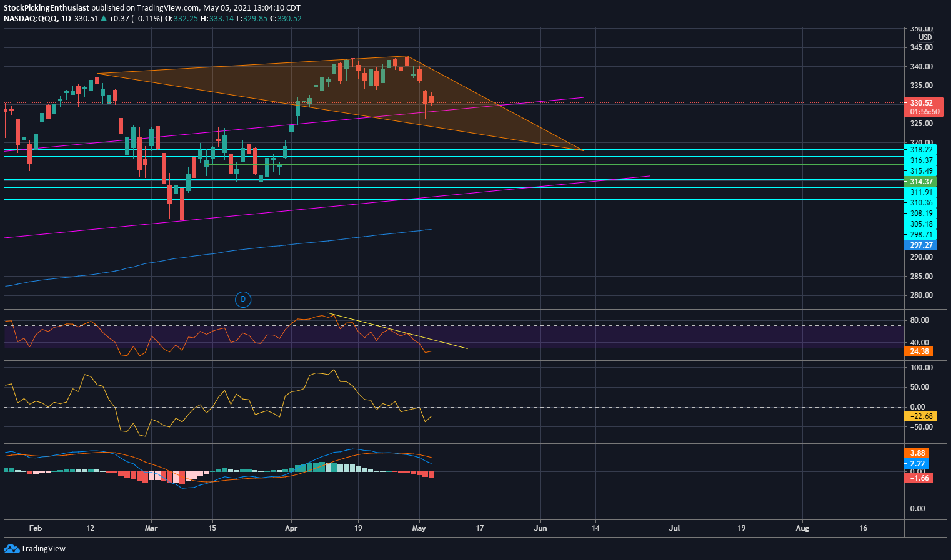
Task: Click the 318.22 price level label
Action: coord(920,150)
